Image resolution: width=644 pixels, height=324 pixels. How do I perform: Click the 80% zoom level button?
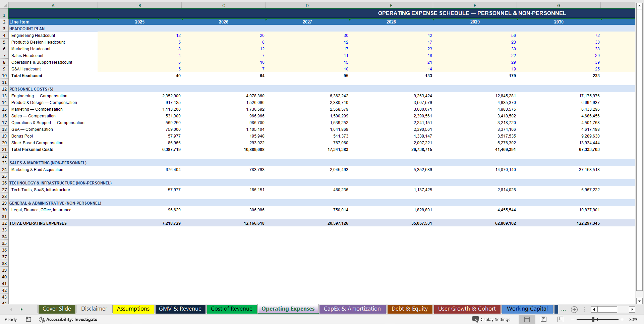click(634, 319)
